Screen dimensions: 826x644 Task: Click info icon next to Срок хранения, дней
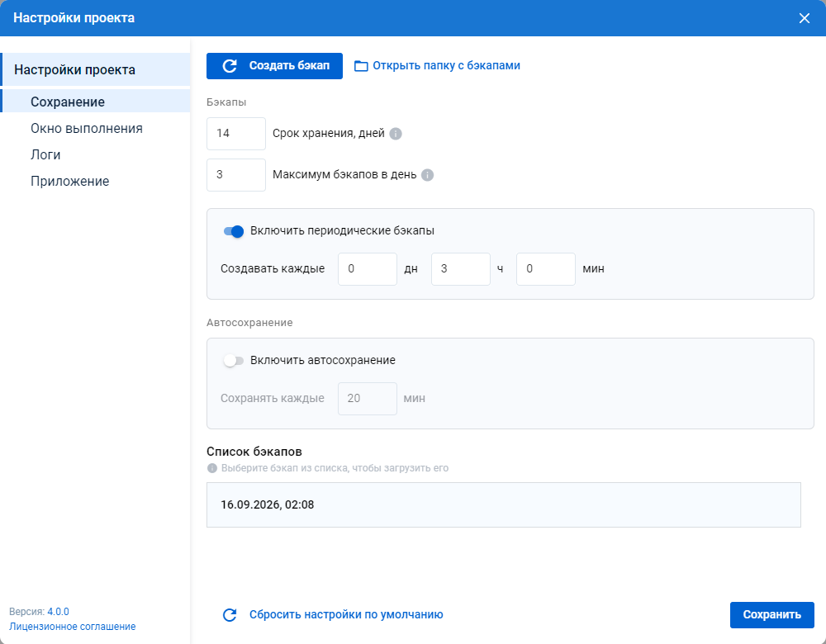[396, 134]
